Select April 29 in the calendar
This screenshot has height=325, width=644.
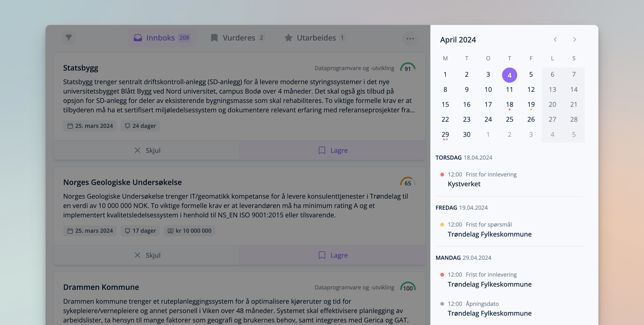pyautogui.click(x=445, y=134)
